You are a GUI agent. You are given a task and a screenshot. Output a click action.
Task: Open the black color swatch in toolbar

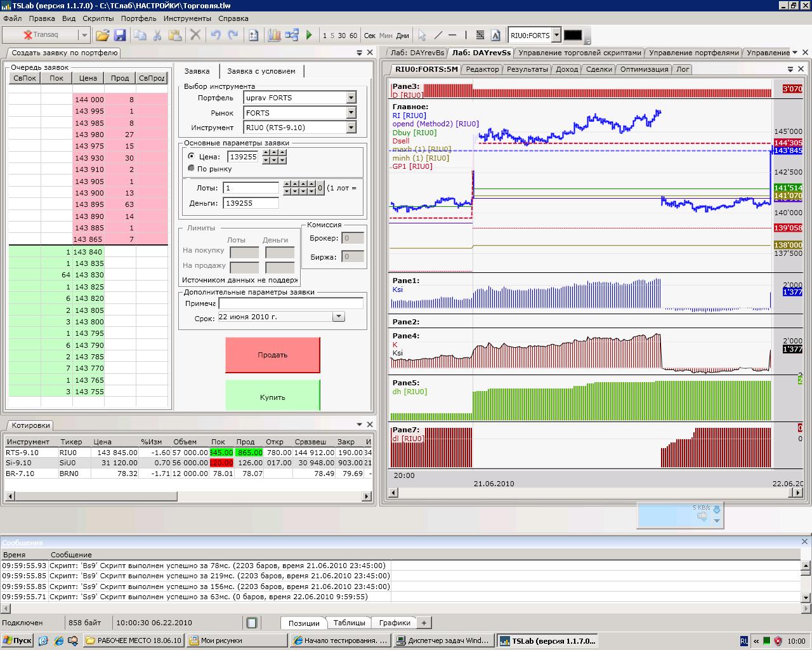pos(572,36)
